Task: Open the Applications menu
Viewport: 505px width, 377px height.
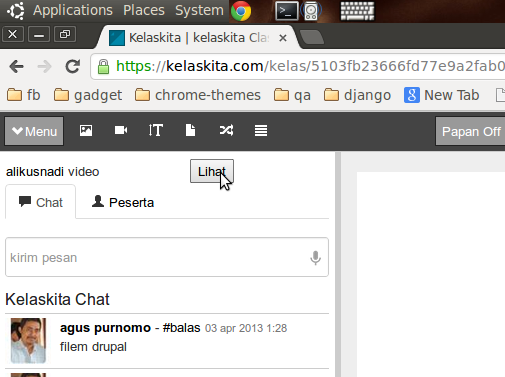Action: click(73, 10)
